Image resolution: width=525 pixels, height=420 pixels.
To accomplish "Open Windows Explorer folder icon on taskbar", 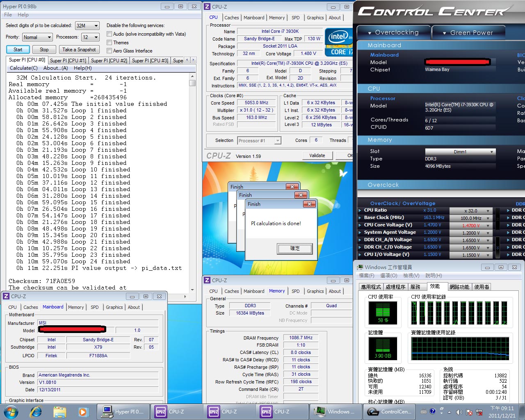I will click(59, 412).
